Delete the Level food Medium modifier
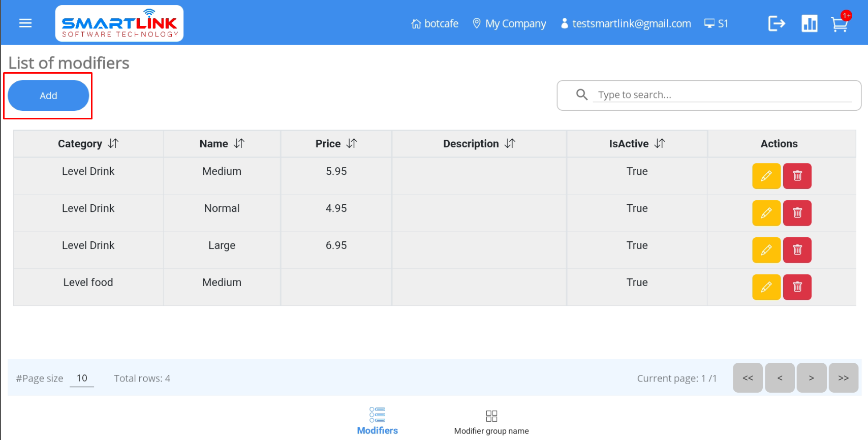Viewport: 868px width, 440px height. pos(797,288)
